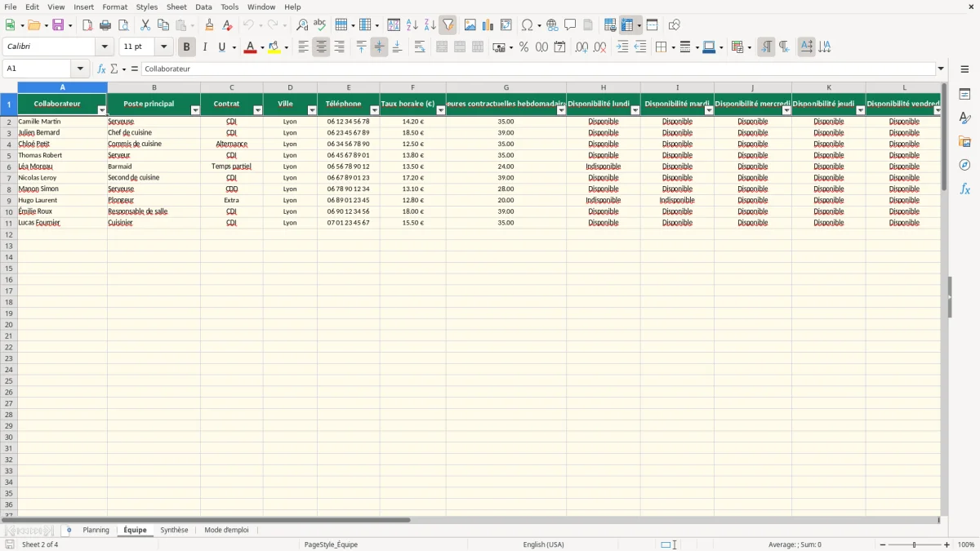Switch to the Synthèse sheet tab

click(x=174, y=531)
